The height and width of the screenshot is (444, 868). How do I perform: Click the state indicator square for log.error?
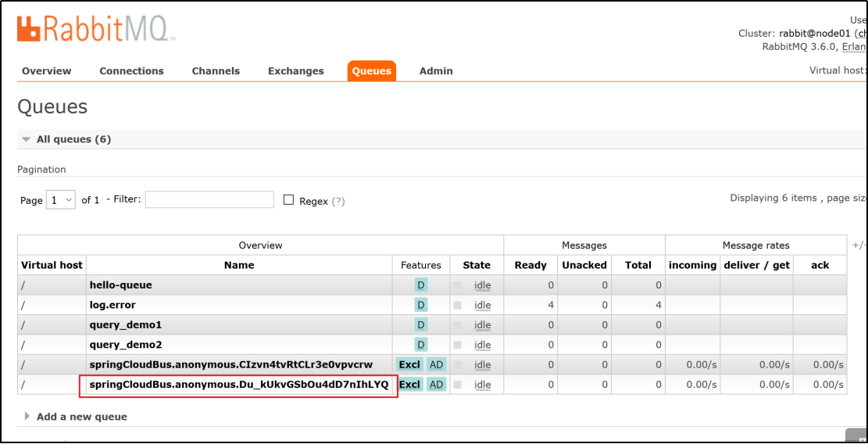click(x=457, y=305)
